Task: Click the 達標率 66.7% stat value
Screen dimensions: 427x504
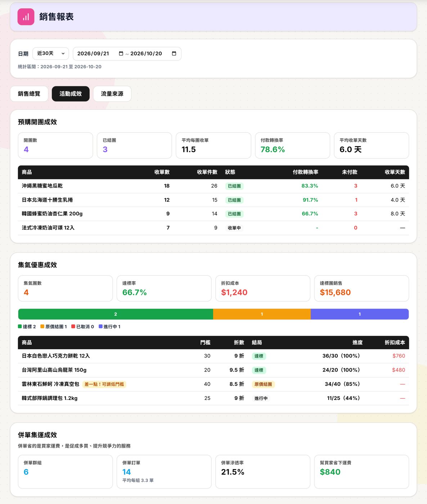Action: tap(134, 292)
